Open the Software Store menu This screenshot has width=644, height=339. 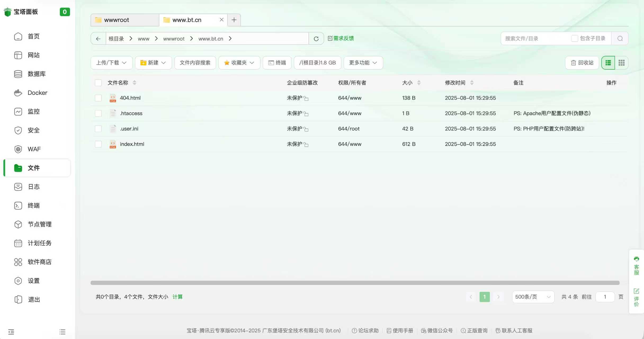click(39, 262)
